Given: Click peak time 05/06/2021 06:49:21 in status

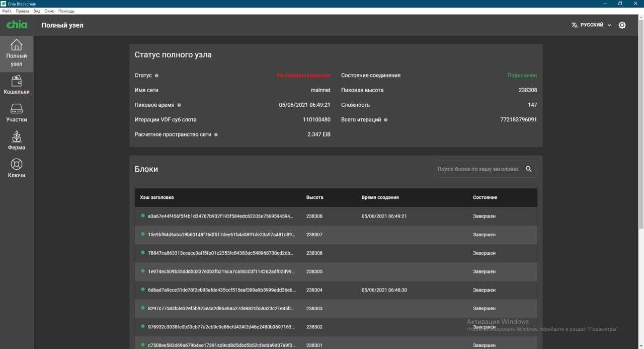Looking at the screenshot, I should pos(305,105).
